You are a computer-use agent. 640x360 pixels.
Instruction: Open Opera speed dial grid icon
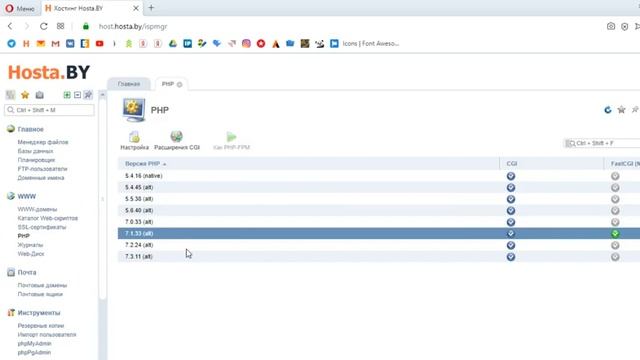60,26
